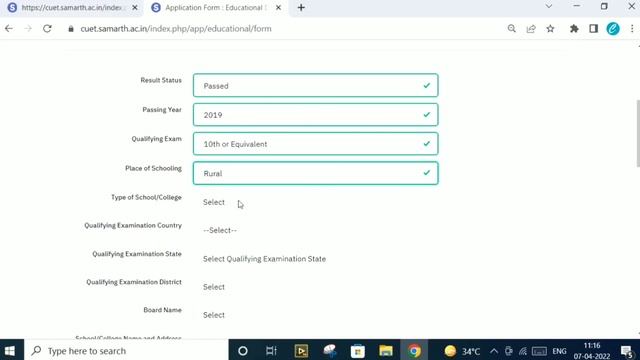Open the Board Name dropdown
The height and width of the screenshot is (360, 640).
pos(316,315)
